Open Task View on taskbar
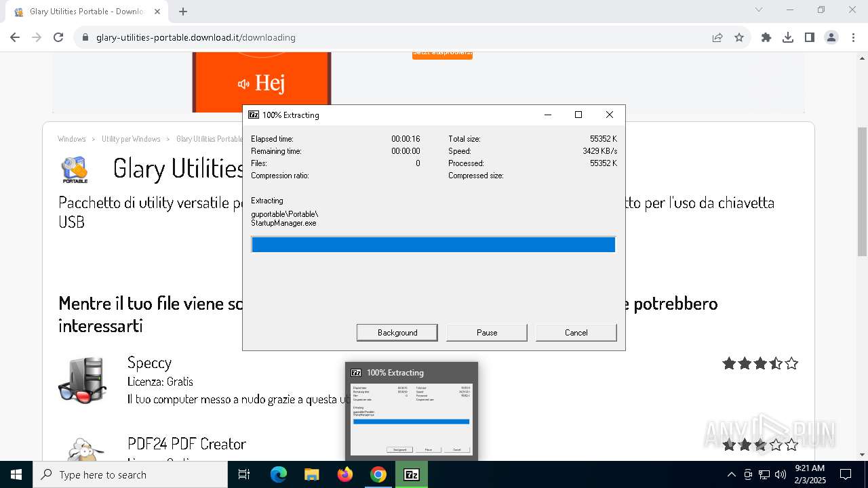 click(x=244, y=474)
